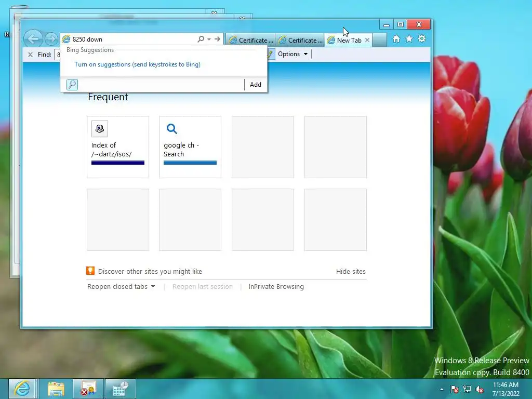Click the Hide sites link

tap(351, 271)
